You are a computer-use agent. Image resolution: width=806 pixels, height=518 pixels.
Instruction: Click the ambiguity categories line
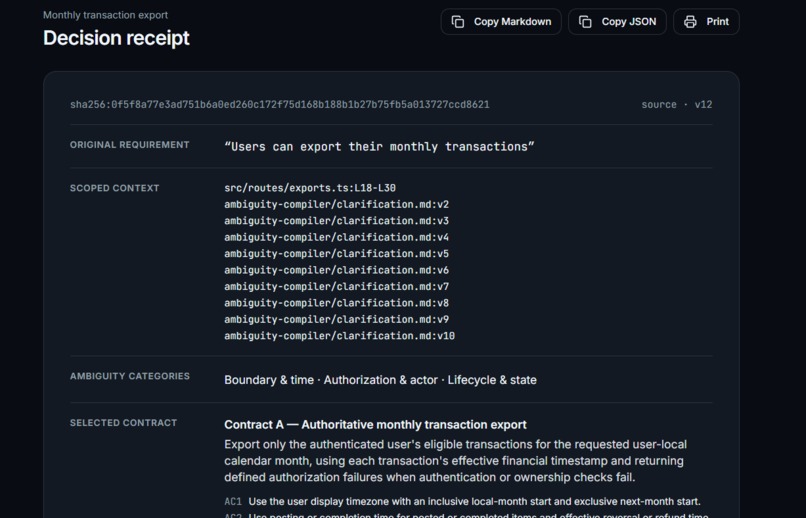click(x=380, y=380)
